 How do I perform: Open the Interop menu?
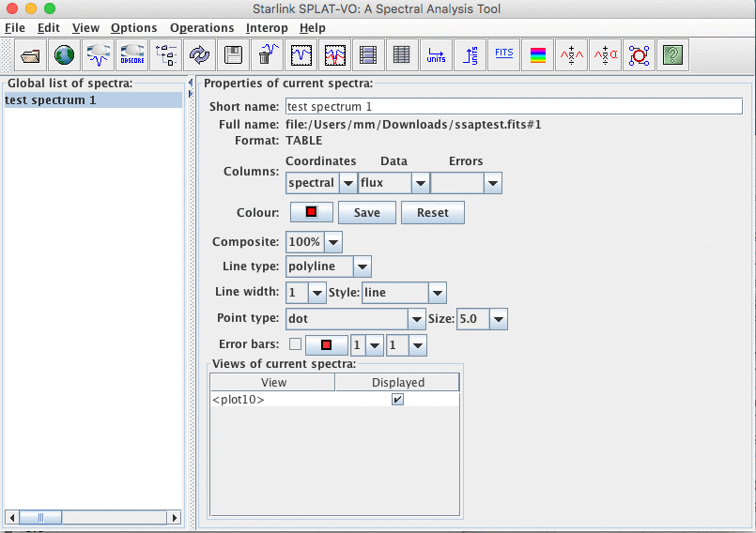[x=267, y=28]
